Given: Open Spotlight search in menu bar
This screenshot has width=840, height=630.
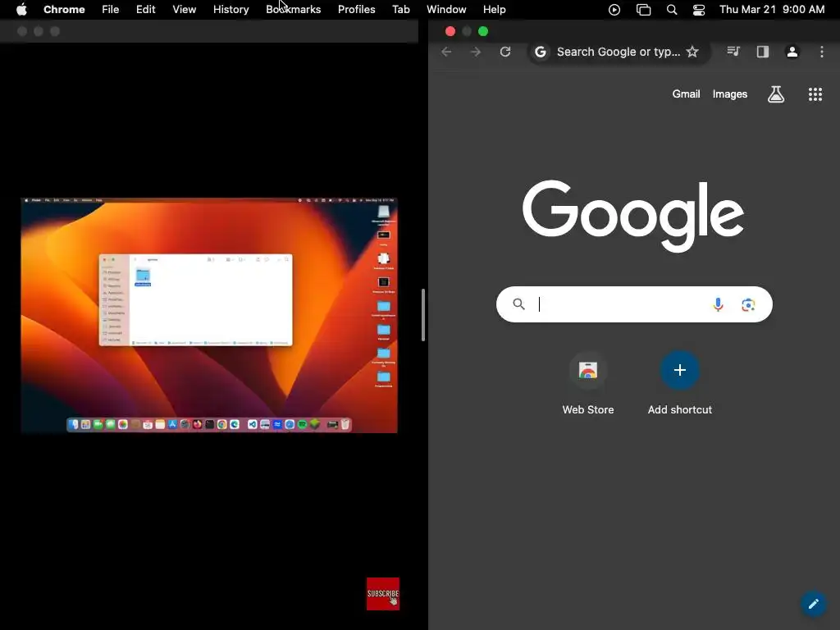Looking at the screenshot, I should pos(672,9).
